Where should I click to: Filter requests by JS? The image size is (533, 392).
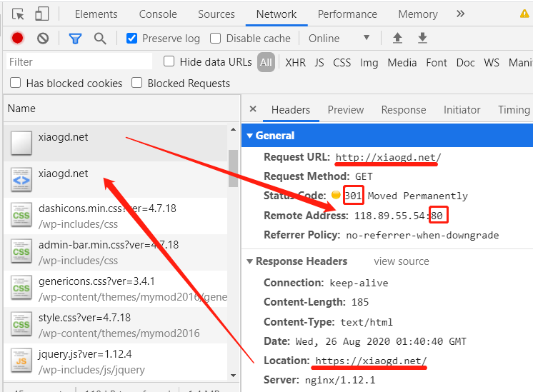319,63
